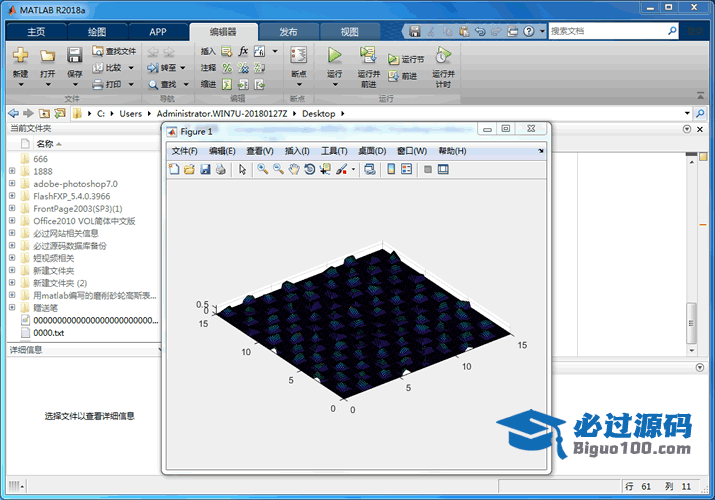
Task: Save the script with the Save icon
Action: click(x=74, y=55)
